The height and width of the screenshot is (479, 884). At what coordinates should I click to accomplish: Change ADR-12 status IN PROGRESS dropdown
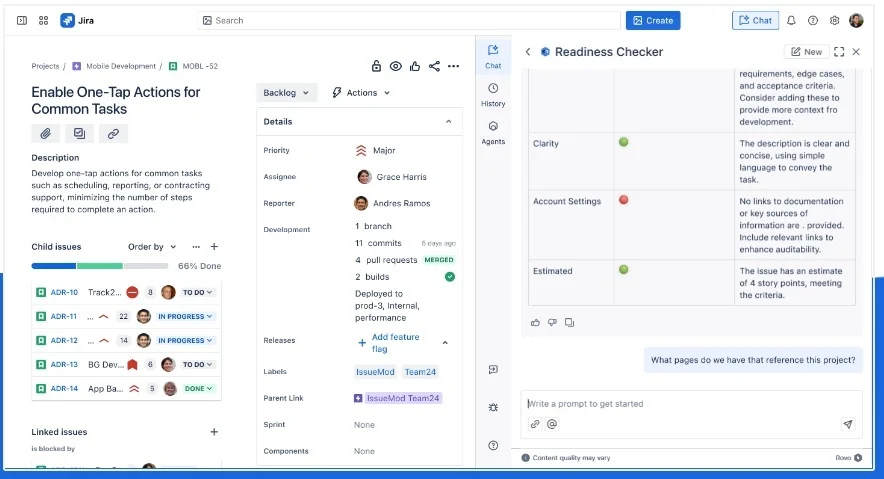pyautogui.click(x=185, y=340)
